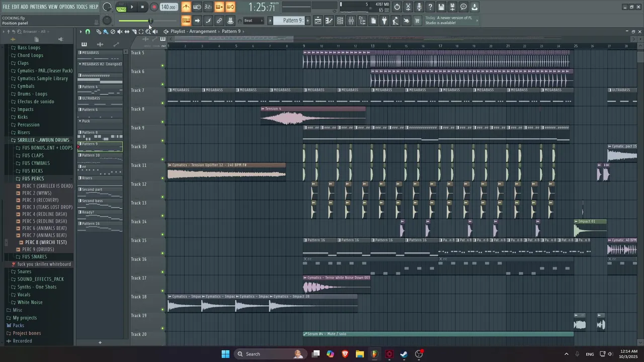
Task: Open the Piano roll view
Action: (x=329, y=21)
